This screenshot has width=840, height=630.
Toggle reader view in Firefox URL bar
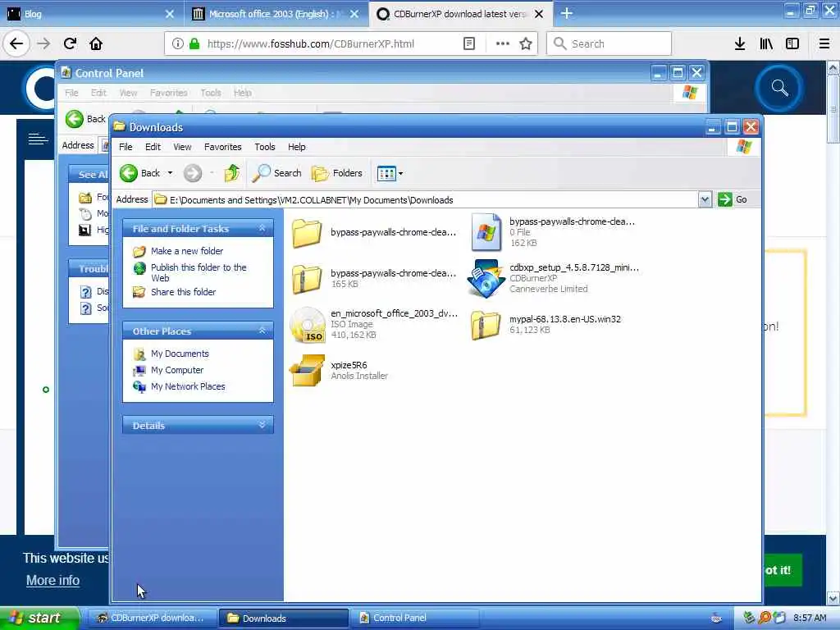(x=468, y=43)
